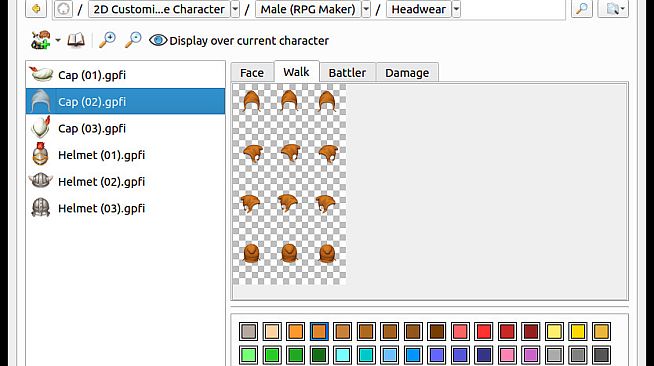This screenshot has height=366, width=654.
Task: Switch to the Face tab
Action: click(252, 73)
